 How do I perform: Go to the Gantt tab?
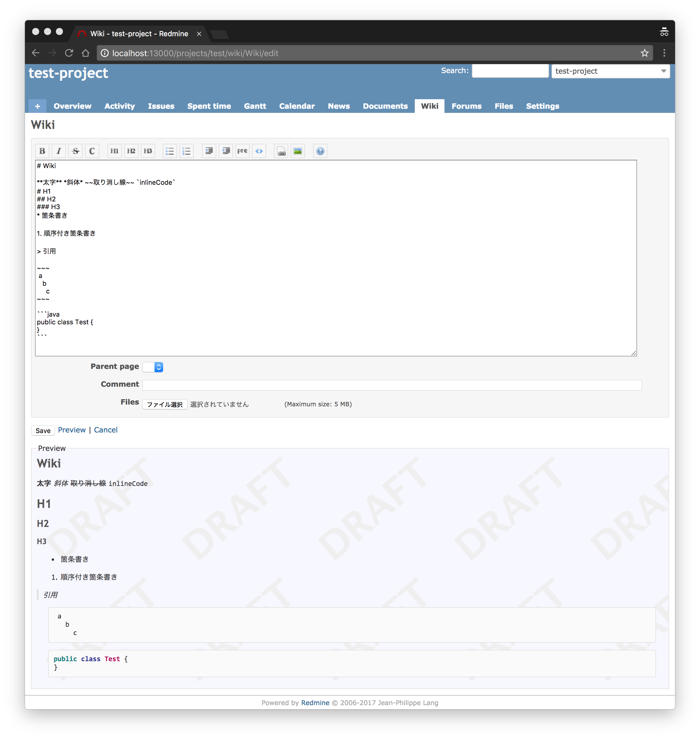tap(255, 106)
